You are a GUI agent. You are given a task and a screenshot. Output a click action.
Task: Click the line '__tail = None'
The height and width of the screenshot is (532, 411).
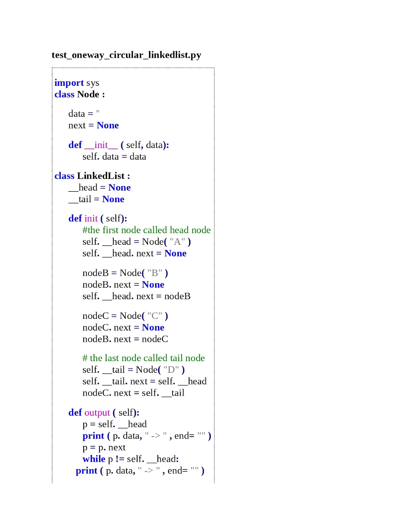pyautogui.click(x=96, y=199)
